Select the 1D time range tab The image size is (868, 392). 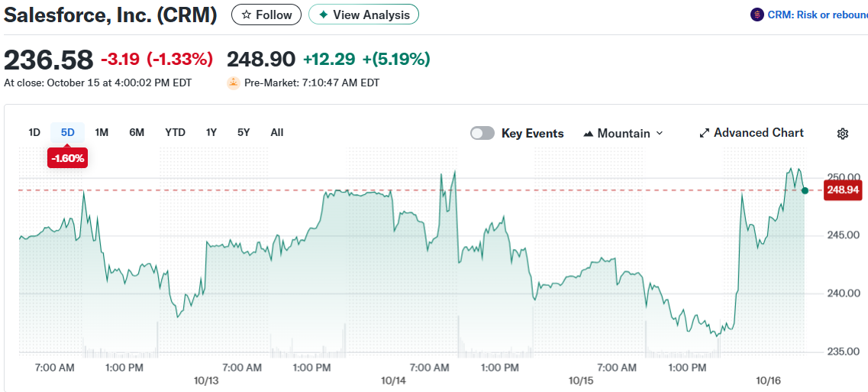pyautogui.click(x=34, y=132)
